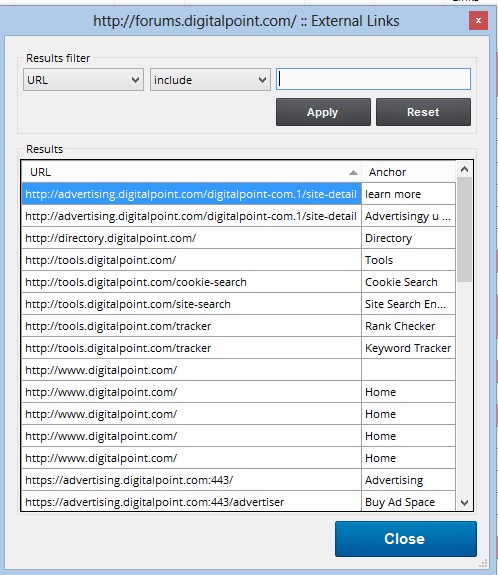Click the 'Advertising' anchor cell
Image resolution: width=498 pixels, height=575 pixels.
(409, 480)
